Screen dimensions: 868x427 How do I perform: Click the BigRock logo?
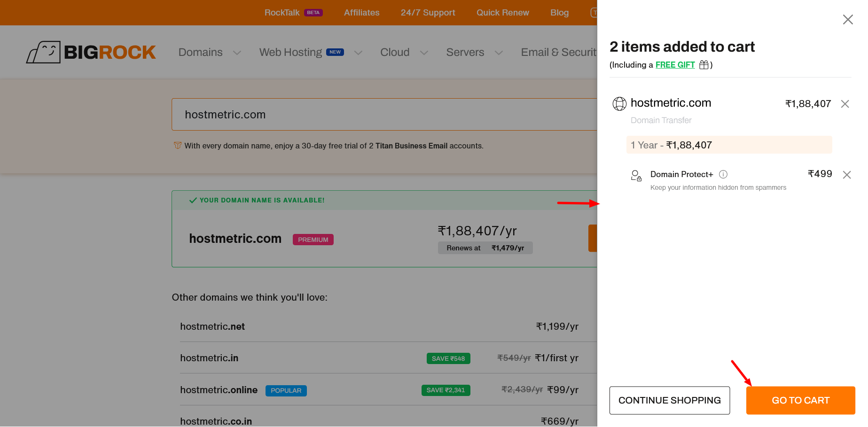pos(91,52)
